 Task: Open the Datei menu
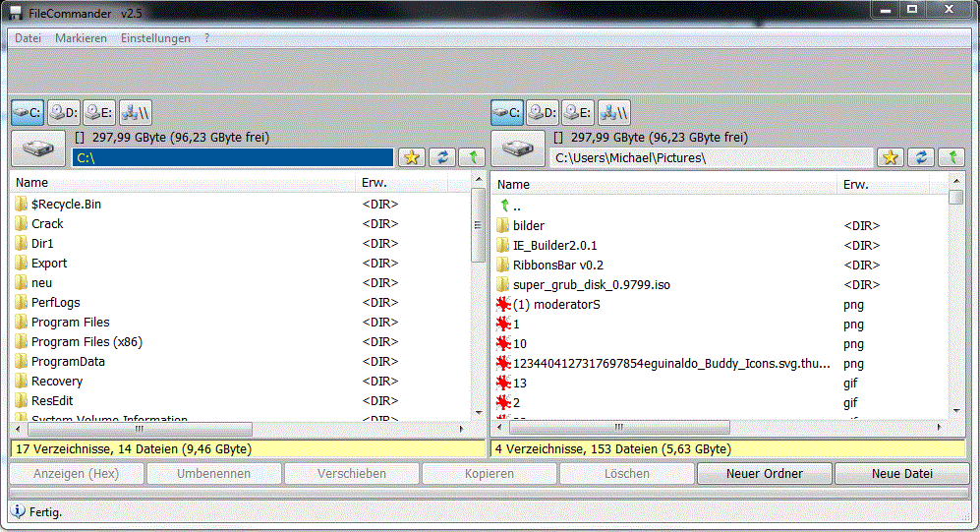28,38
